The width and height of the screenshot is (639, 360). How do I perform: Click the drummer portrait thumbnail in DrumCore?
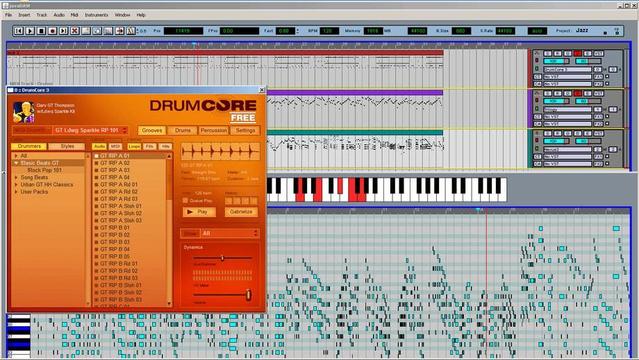[23, 112]
